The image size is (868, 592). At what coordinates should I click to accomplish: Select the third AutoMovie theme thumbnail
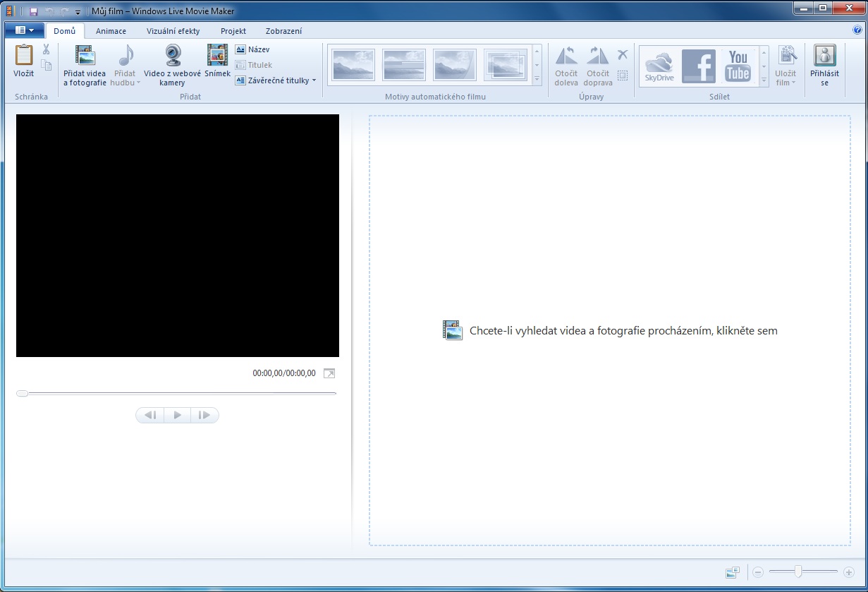pos(455,65)
